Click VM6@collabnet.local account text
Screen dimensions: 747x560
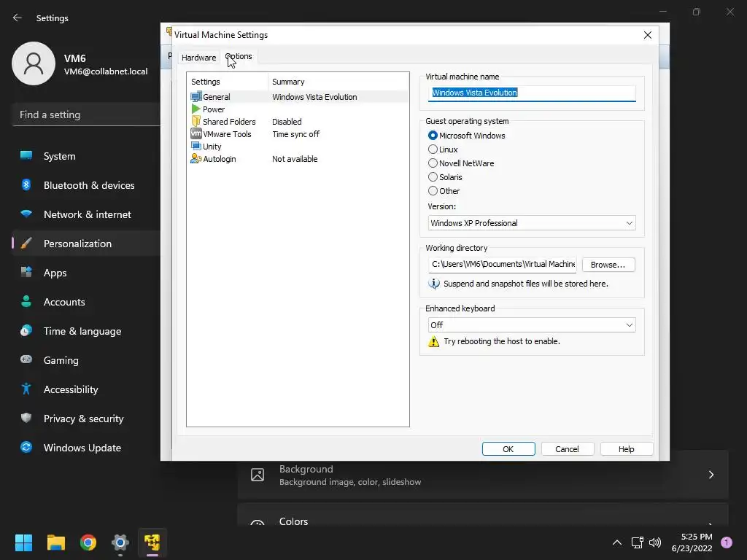(x=106, y=71)
